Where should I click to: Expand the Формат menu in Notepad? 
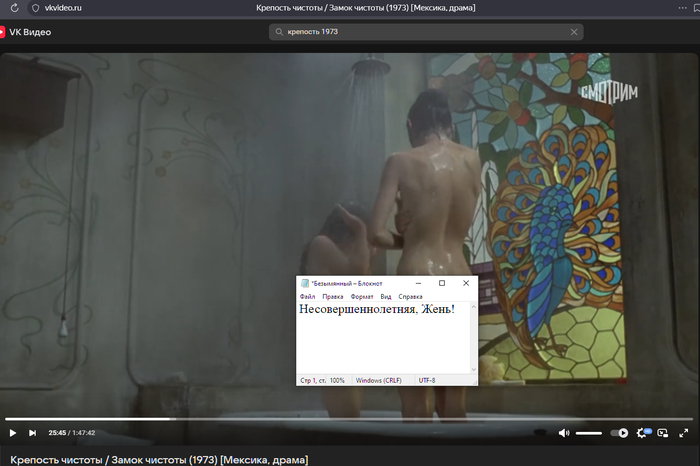(x=361, y=297)
